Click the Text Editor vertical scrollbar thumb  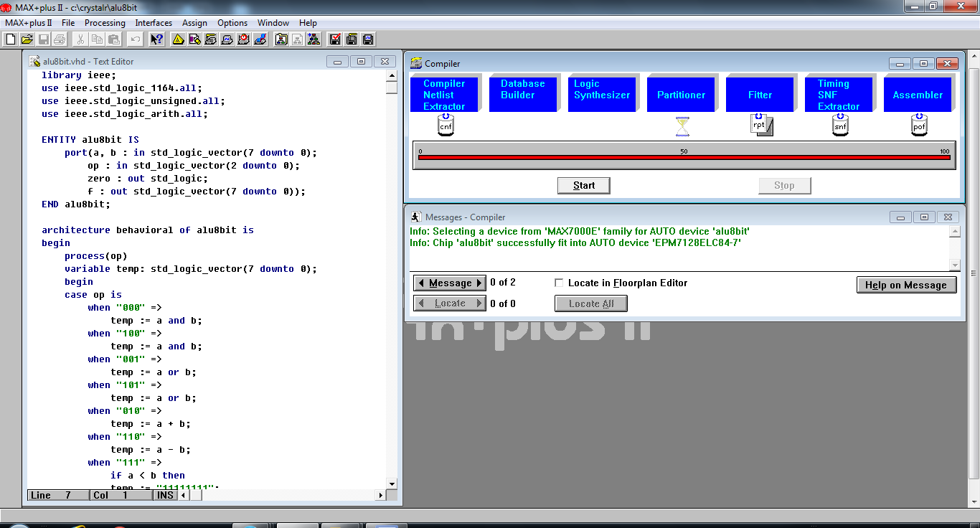[391, 88]
